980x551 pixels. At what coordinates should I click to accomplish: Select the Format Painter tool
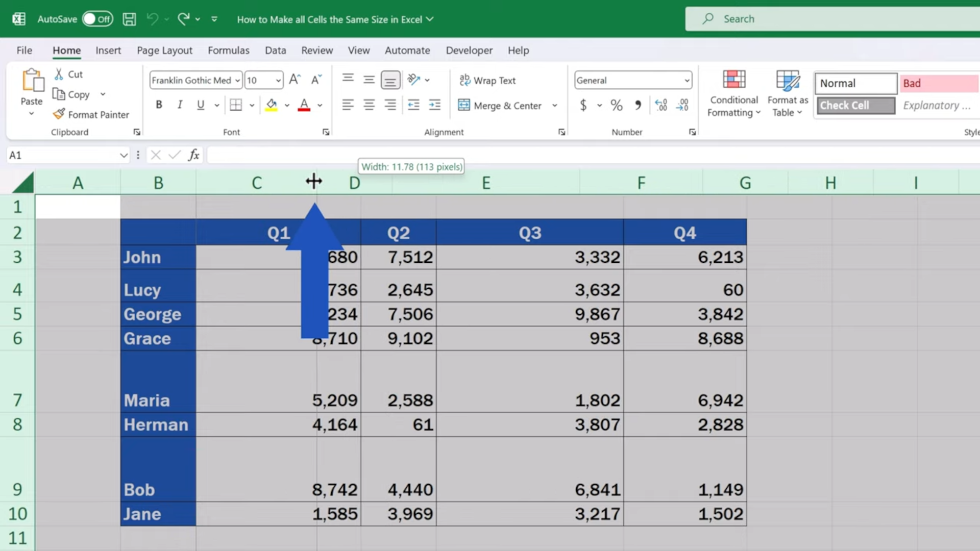tap(91, 114)
